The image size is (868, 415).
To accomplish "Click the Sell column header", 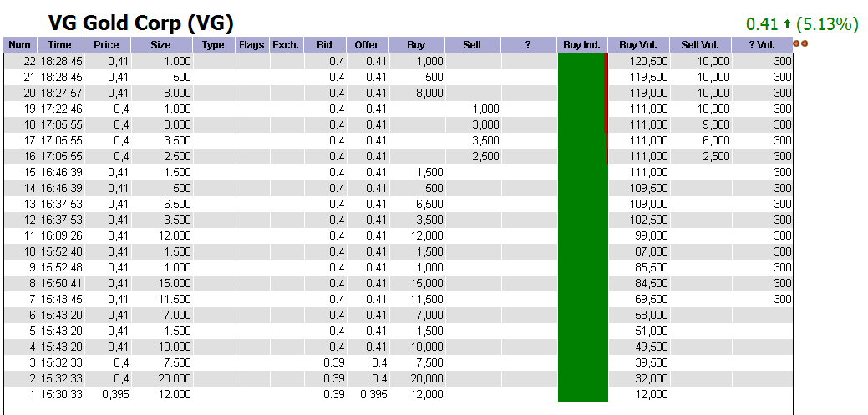I will [x=473, y=45].
